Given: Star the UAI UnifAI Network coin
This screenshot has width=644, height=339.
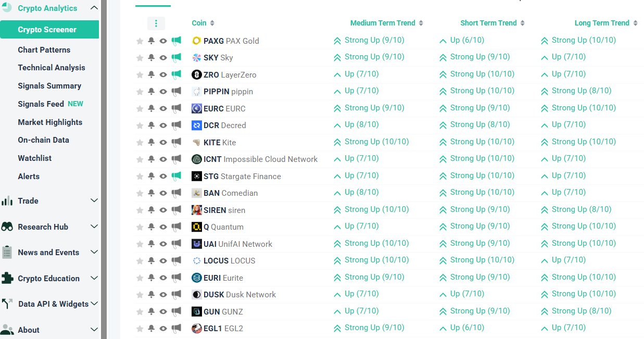Looking at the screenshot, I should tap(140, 244).
